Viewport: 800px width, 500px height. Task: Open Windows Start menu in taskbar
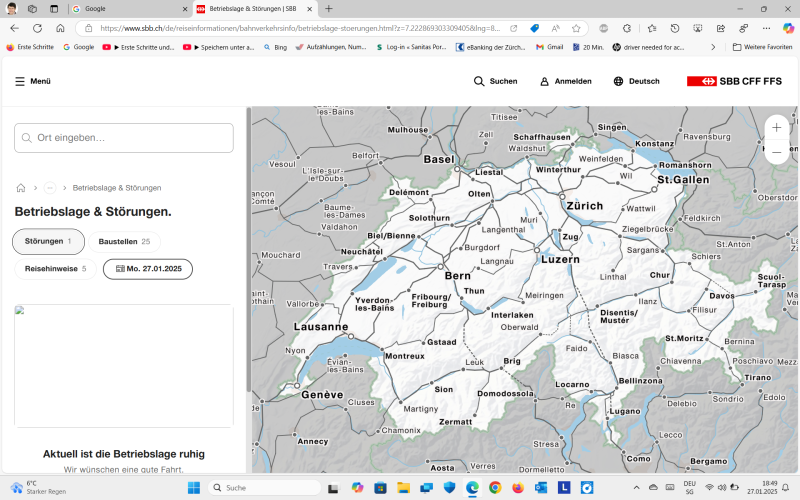193,487
